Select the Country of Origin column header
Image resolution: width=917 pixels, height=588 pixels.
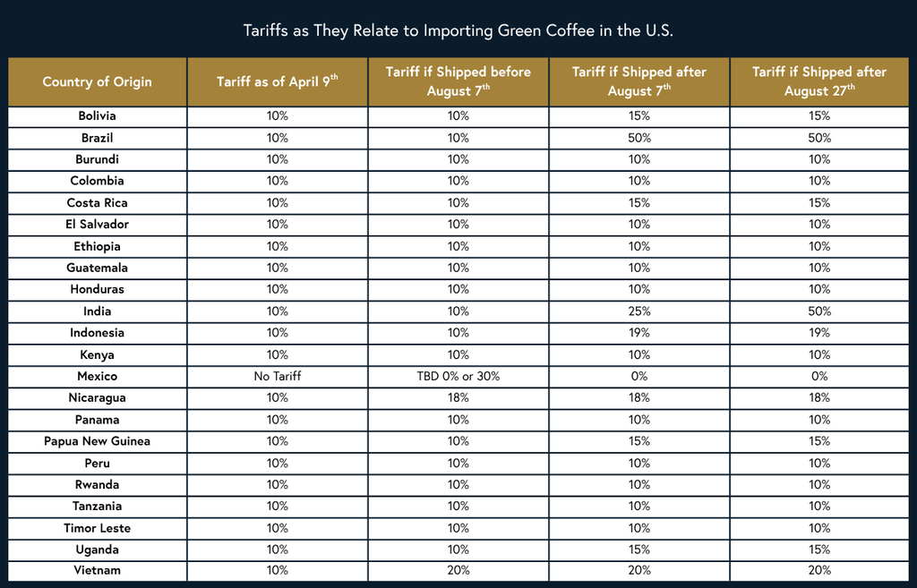tap(97, 81)
